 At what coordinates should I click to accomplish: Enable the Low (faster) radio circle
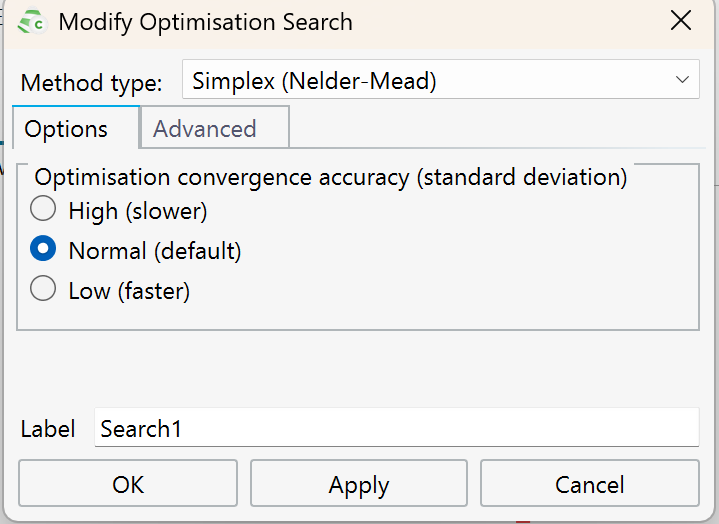click(43, 290)
